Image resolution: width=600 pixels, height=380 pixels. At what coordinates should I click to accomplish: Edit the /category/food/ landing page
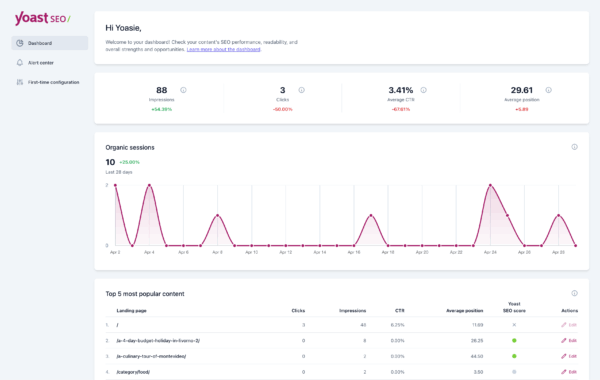click(x=569, y=372)
